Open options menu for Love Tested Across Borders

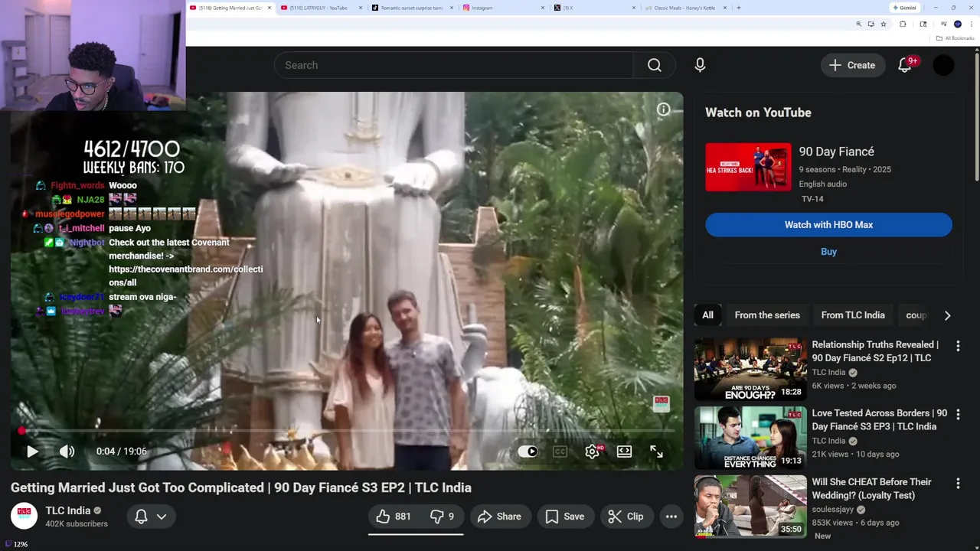958,415
